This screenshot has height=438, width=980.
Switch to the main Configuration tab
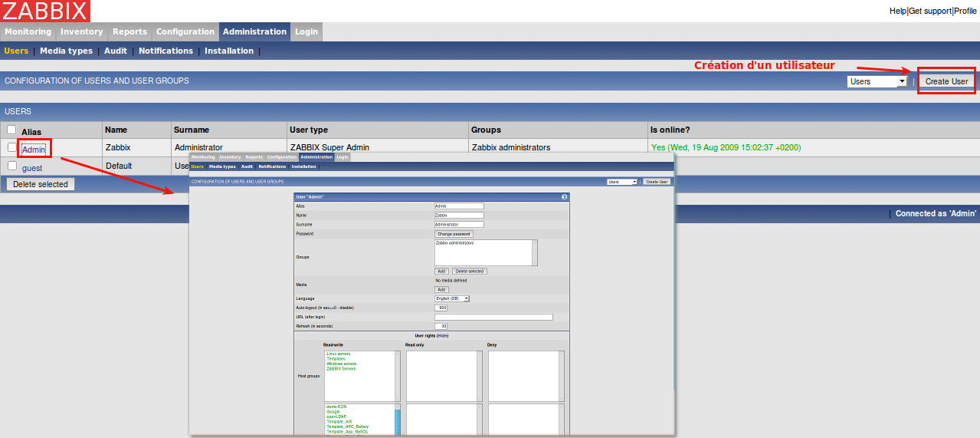[x=185, y=31]
